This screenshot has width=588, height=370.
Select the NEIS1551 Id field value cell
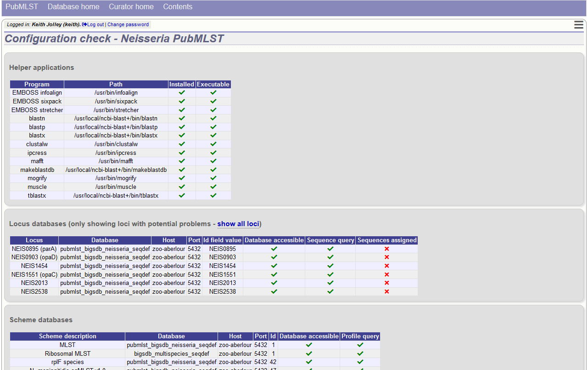tap(222, 274)
